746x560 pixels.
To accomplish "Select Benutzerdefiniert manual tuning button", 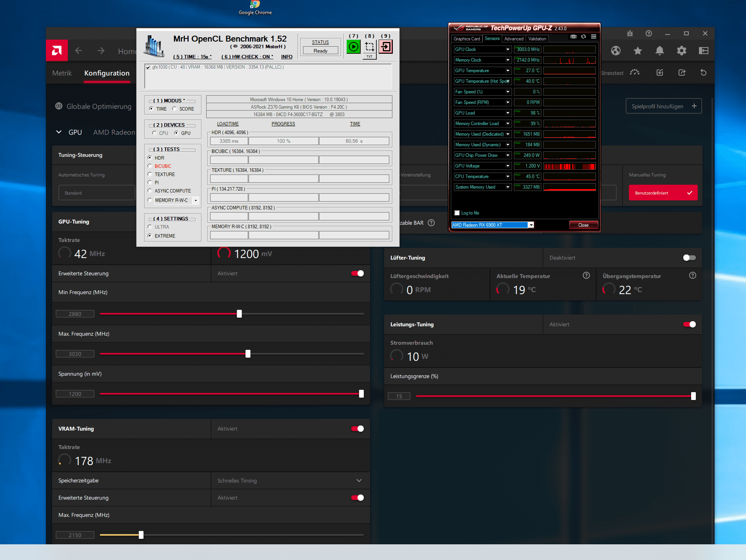I will click(x=663, y=193).
